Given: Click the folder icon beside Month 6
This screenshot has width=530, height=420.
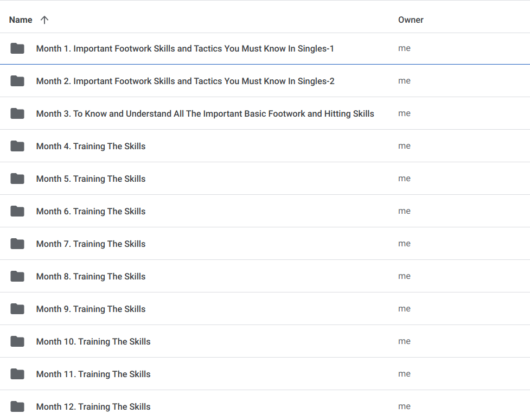Looking at the screenshot, I should (17, 211).
